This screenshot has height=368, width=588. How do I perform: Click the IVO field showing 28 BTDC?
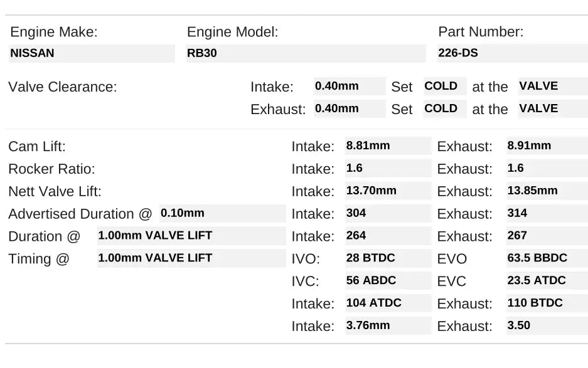pyautogui.click(x=388, y=258)
